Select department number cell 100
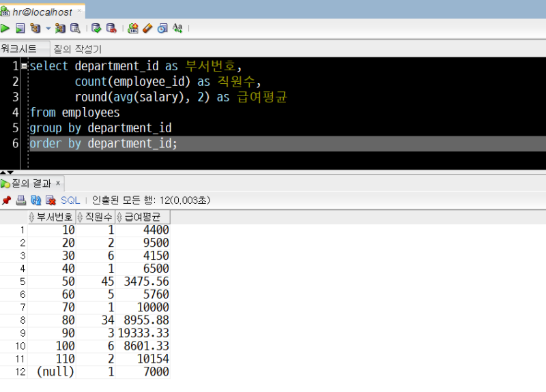The image size is (546, 392). pos(52,346)
